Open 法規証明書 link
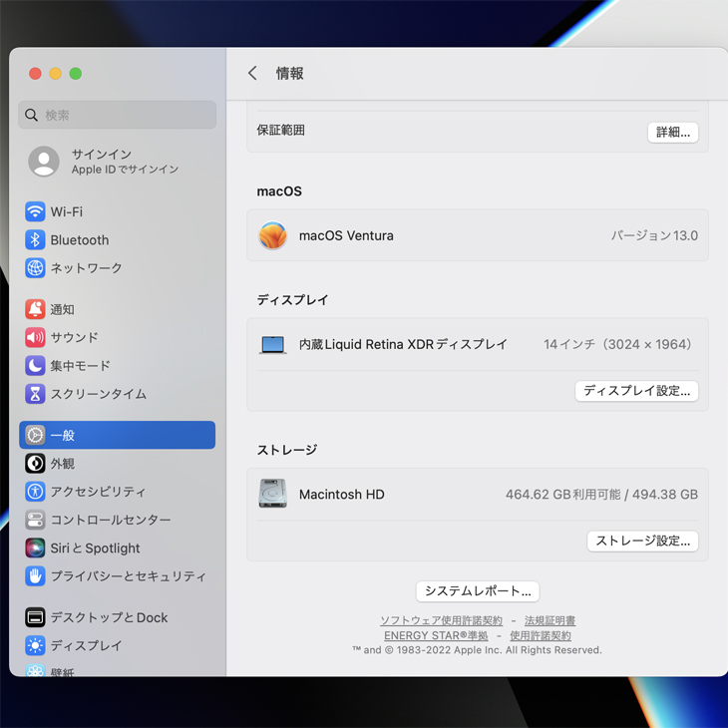 coord(549,620)
